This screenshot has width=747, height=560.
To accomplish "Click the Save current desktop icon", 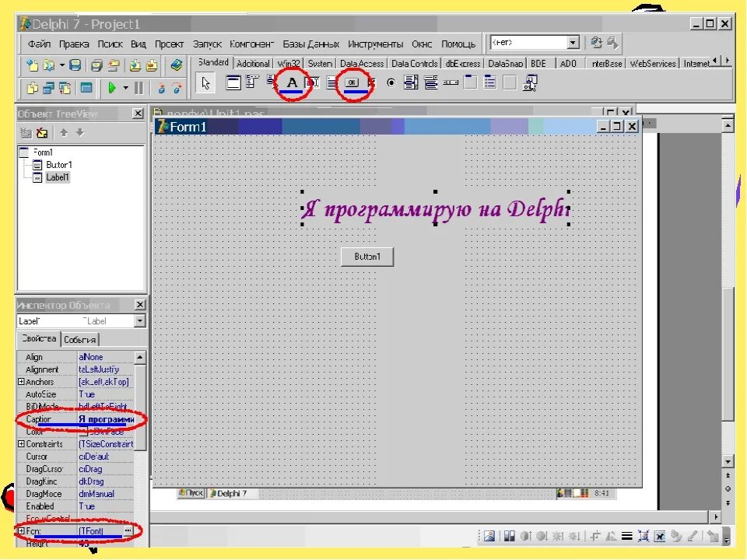I will pos(596,43).
